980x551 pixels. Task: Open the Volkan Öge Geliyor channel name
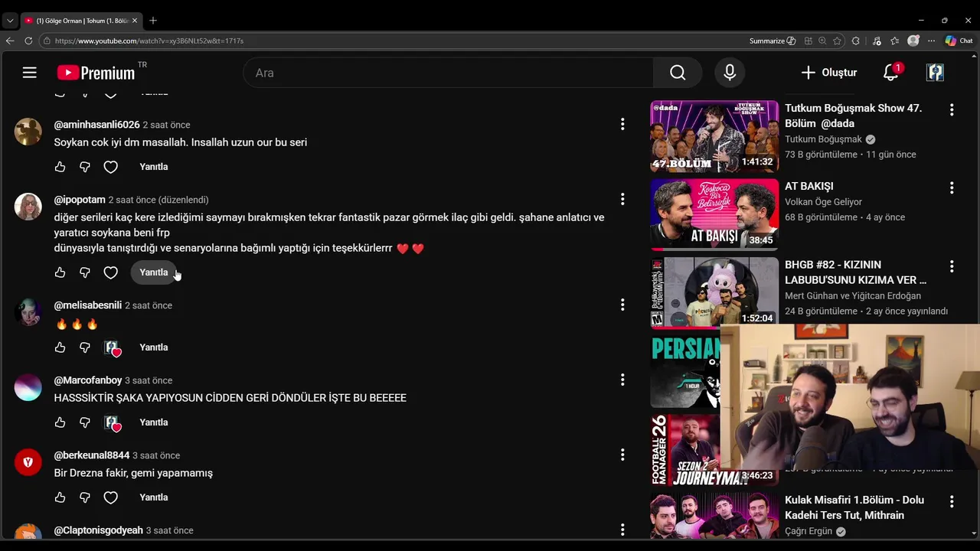(x=823, y=202)
